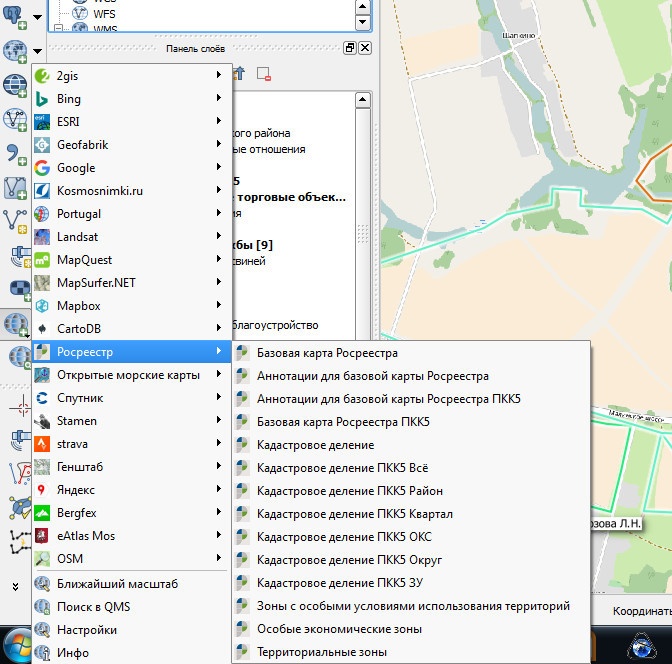The height and width of the screenshot is (664, 672).
Task: Add Аннотации для базовой карты Росреестра ПКК5
Action: [x=411, y=399]
